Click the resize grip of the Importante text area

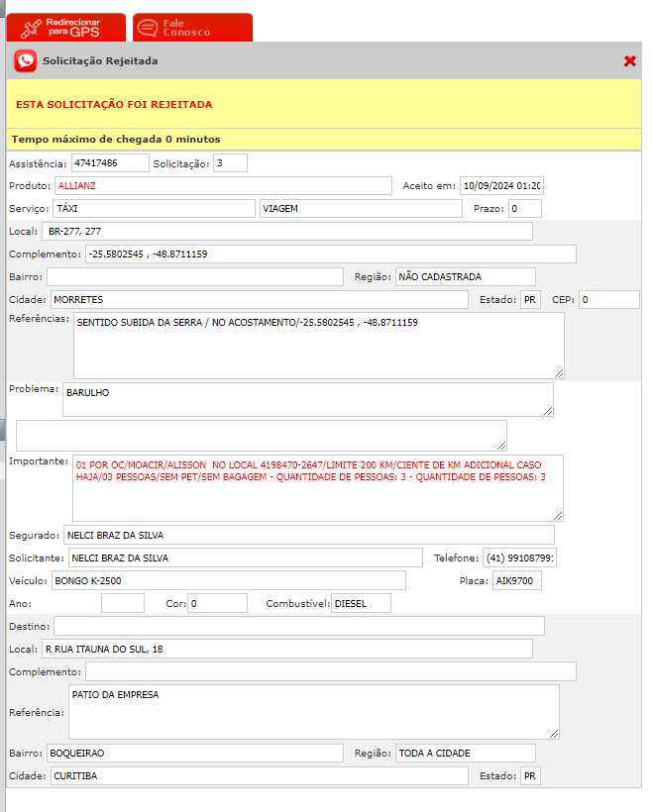pyautogui.click(x=558, y=516)
